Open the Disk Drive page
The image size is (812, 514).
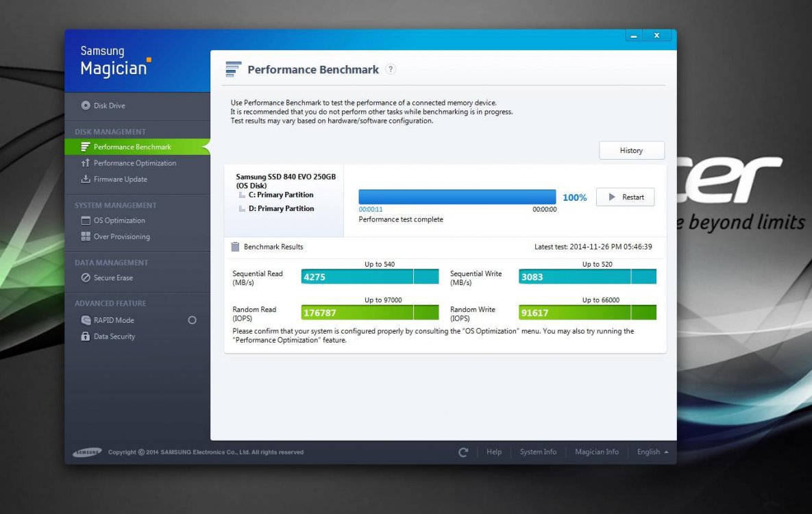[109, 106]
